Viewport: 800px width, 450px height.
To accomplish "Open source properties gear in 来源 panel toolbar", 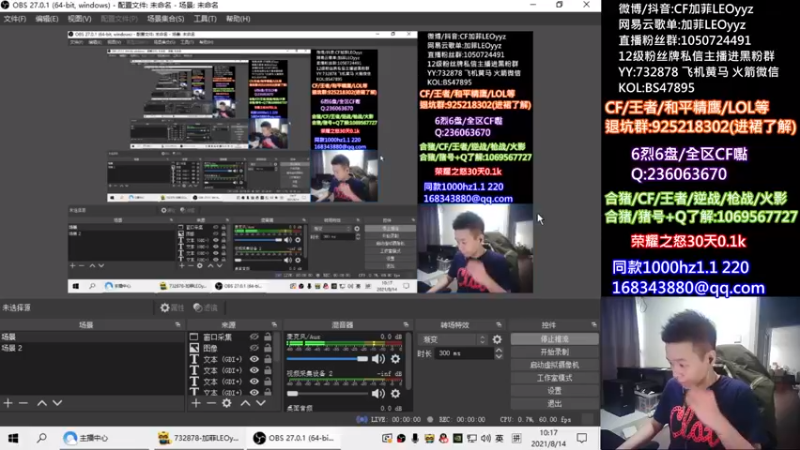I will click(x=227, y=403).
